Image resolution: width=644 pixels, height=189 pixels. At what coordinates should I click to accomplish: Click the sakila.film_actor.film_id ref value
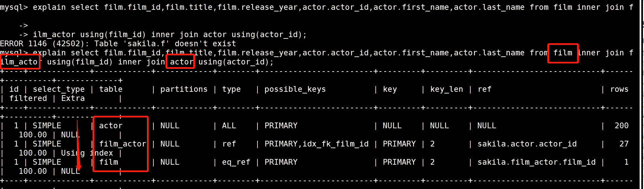point(536,162)
